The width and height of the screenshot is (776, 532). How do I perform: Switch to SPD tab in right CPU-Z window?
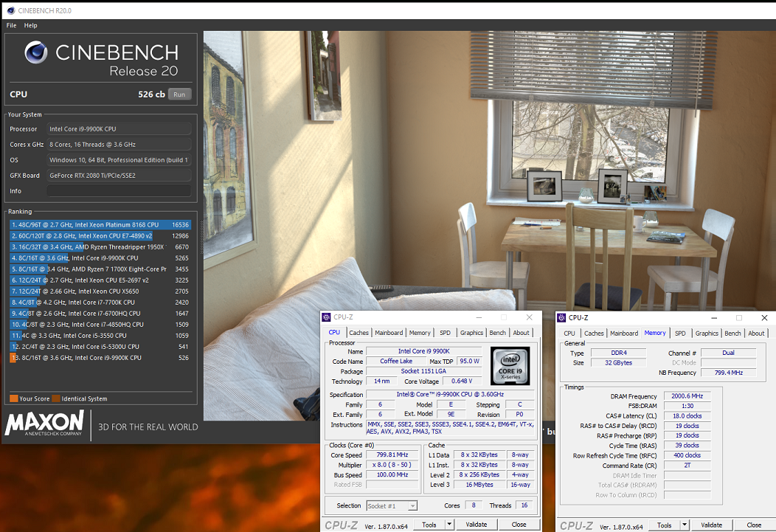pos(681,334)
